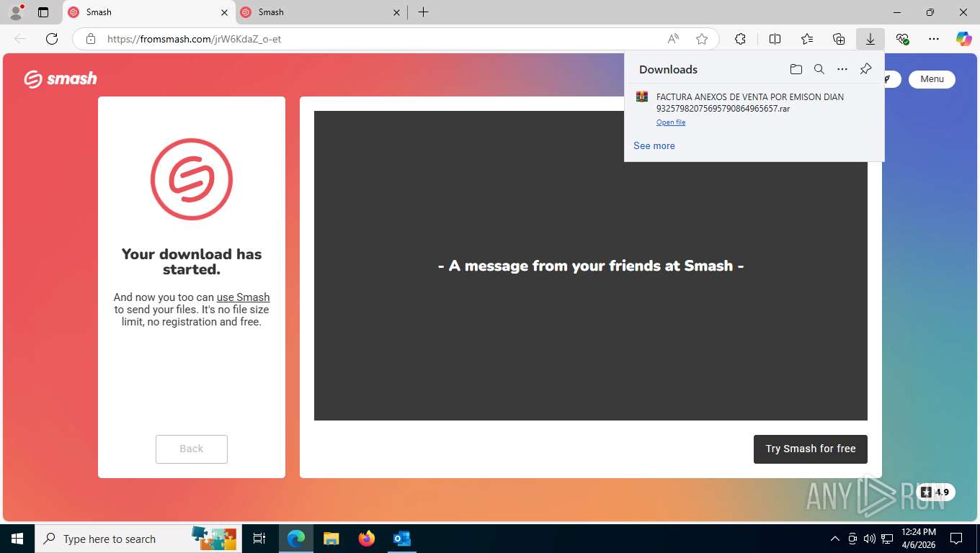Open the browser profile icon

tap(15, 12)
